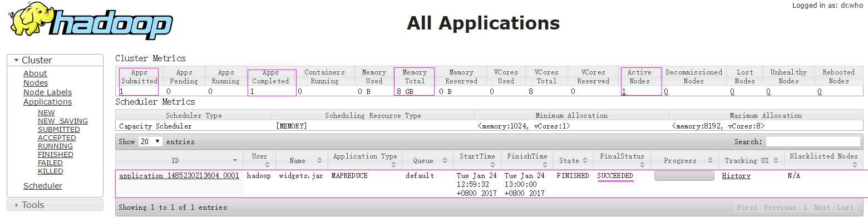868x222 pixels.
Task: Click the Minimum Allocation memory:1024 value
Action: click(x=524, y=126)
